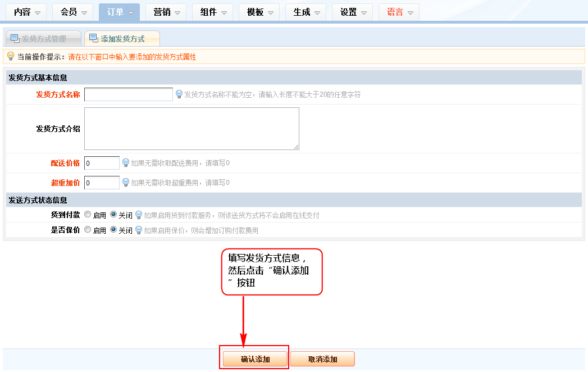588x372 pixels.
Task: Click the 取消添加 button
Action: [322, 359]
